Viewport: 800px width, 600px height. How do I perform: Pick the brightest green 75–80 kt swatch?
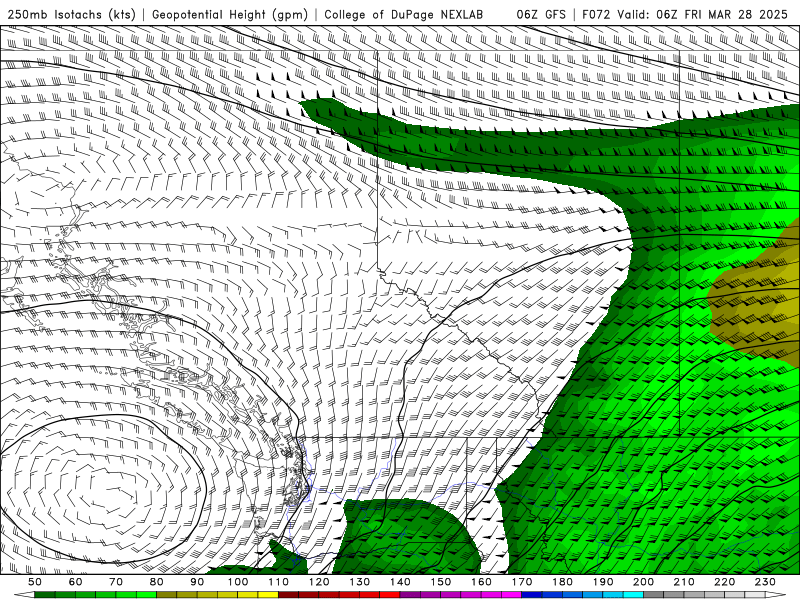point(146,594)
